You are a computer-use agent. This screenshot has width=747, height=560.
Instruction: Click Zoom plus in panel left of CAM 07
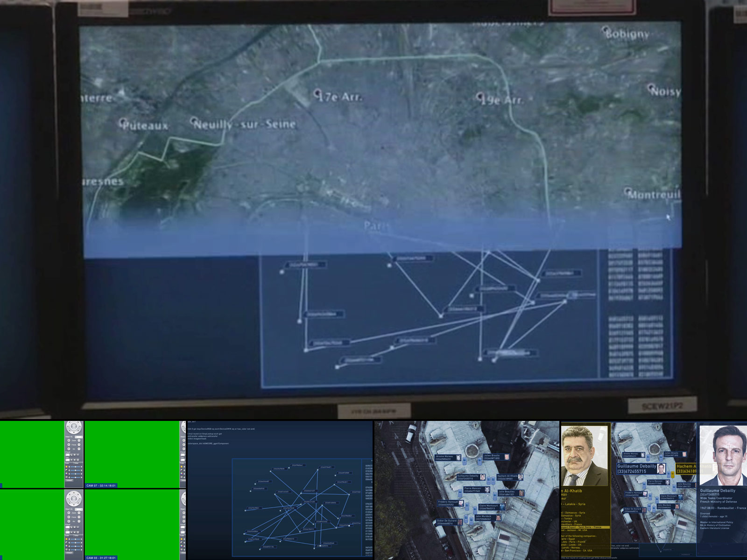point(69,441)
